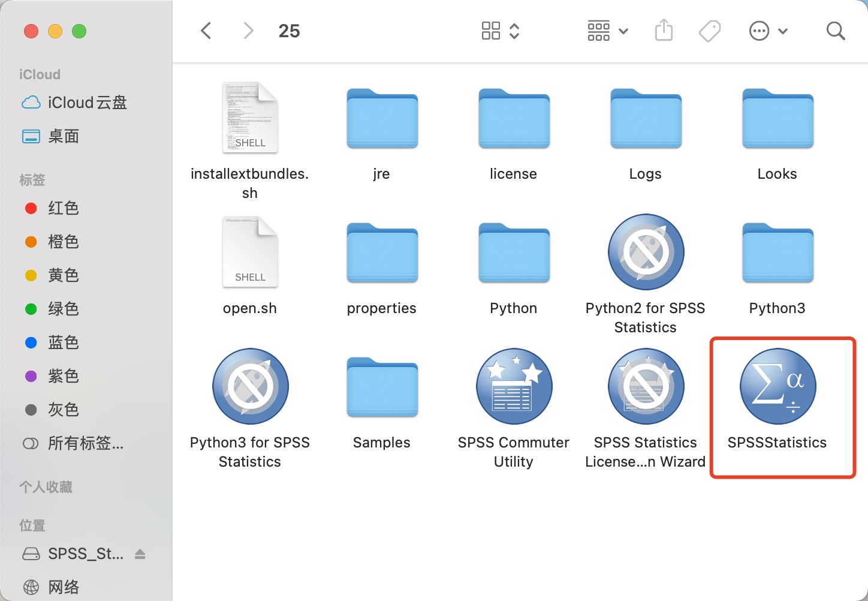Select Python3 for SPSS Statistics icon
The image size is (868, 601).
(250, 386)
